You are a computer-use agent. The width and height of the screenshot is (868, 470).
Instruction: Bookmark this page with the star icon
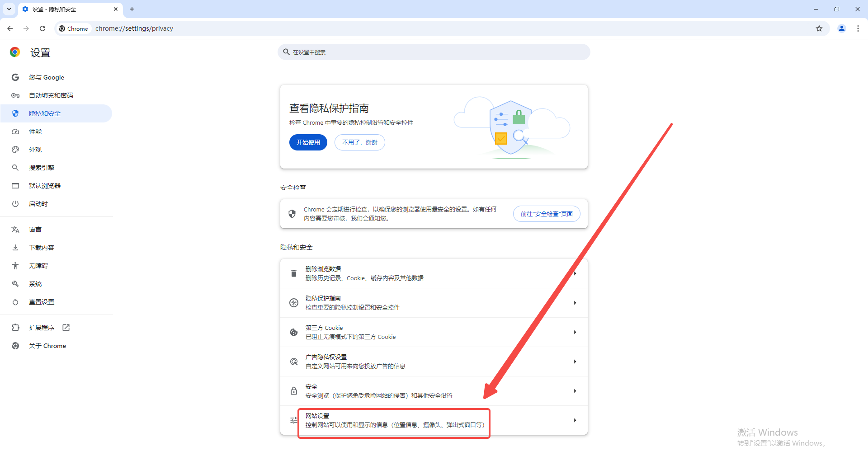(x=819, y=28)
